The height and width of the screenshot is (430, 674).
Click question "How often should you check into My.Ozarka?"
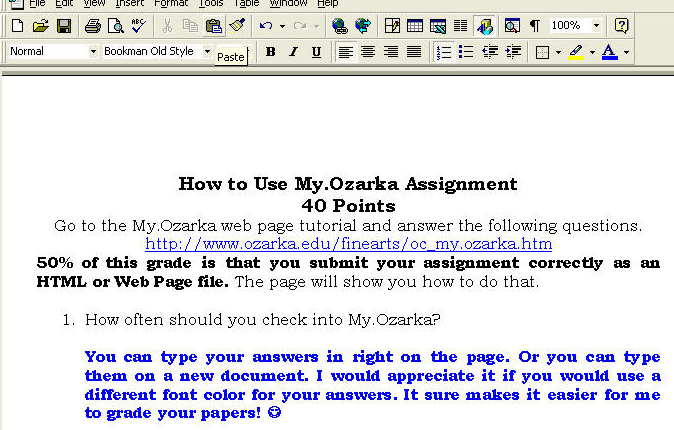pyautogui.click(x=263, y=320)
